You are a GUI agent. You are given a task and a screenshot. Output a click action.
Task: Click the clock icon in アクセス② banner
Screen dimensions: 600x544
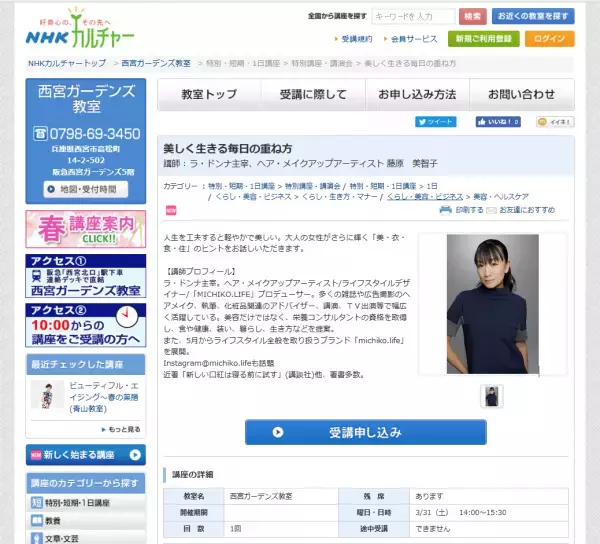point(127,316)
